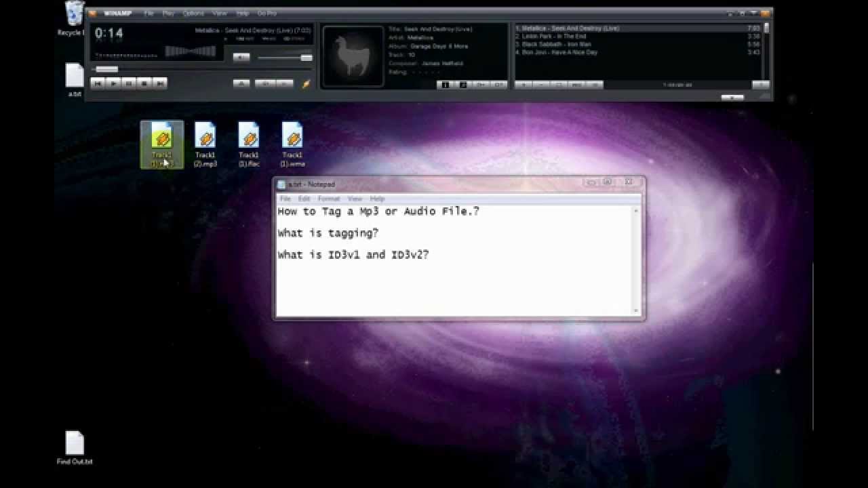Click the Winamp seek bar handle

coord(106,69)
